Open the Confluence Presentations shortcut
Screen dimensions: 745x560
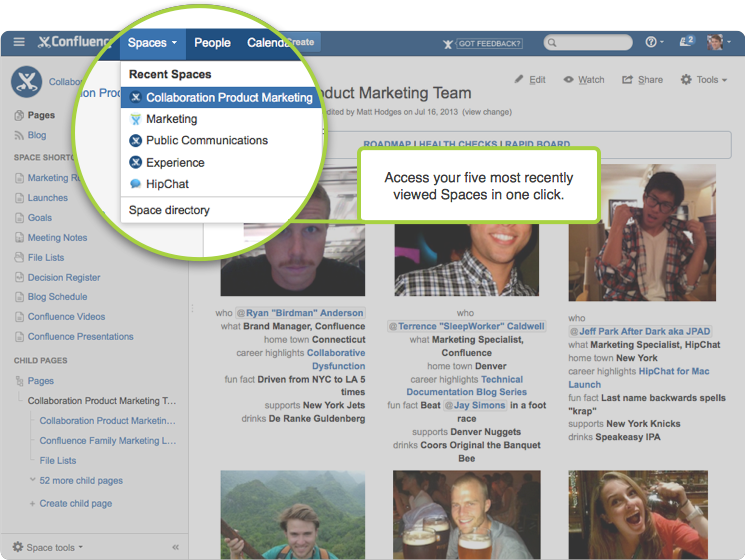tap(80, 336)
